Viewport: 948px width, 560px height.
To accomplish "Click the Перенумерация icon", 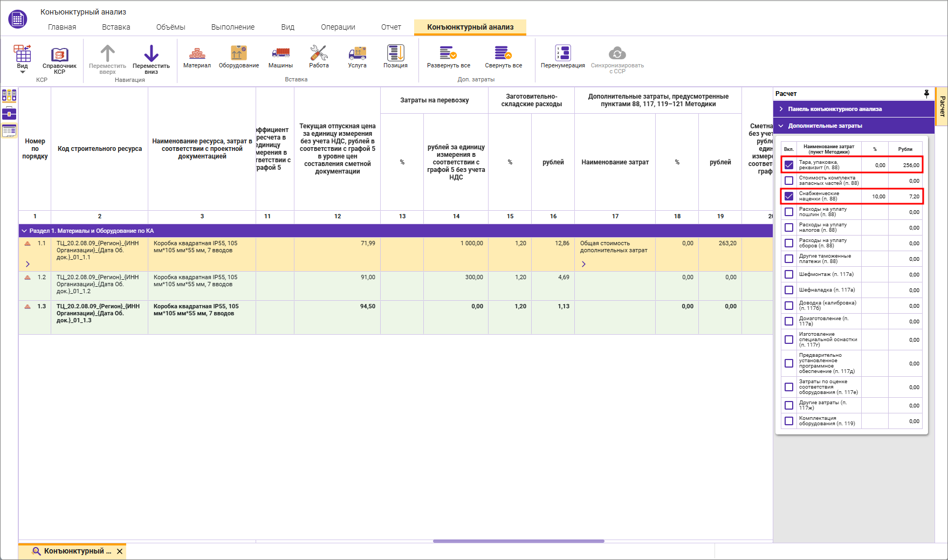I will click(x=563, y=53).
